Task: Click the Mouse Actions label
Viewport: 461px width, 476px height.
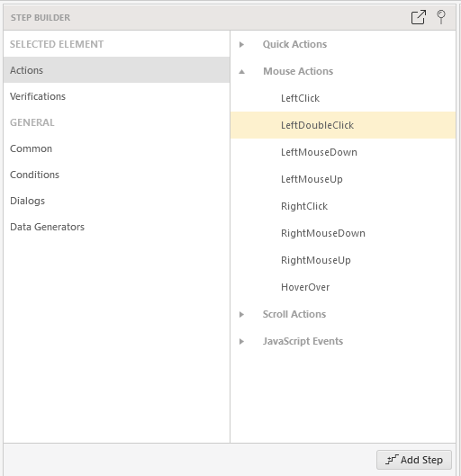Action: click(x=298, y=71)
